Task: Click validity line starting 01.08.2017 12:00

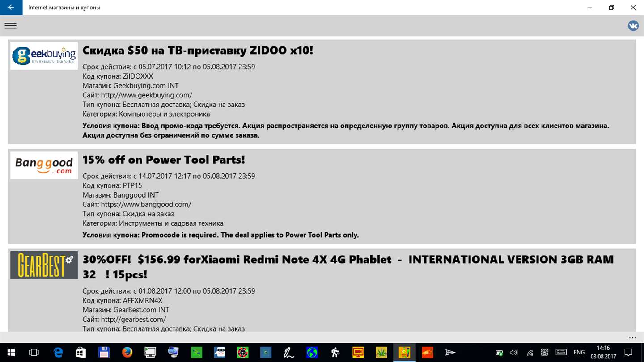Action: tap(169, 291)
